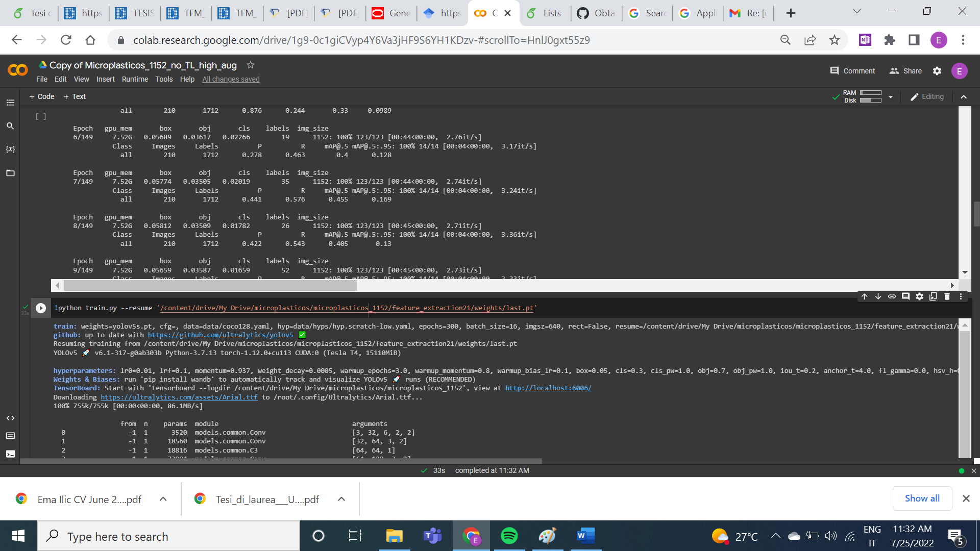The image size is (980, 551).
Task: Expand RAM Disk resources dropdown arrow
Action: click(x=891, y=97)
